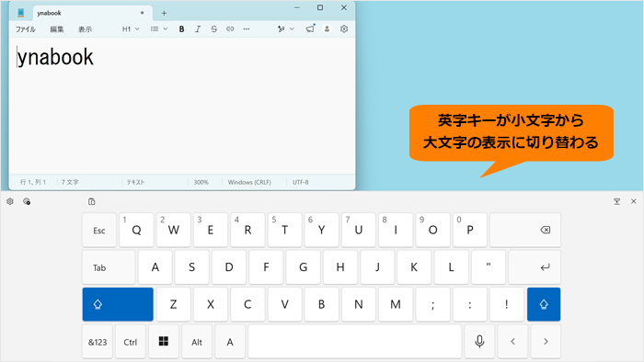Toggle the IME mode A key
This screenshot has height=362, width=644.
tap(230, 342)
